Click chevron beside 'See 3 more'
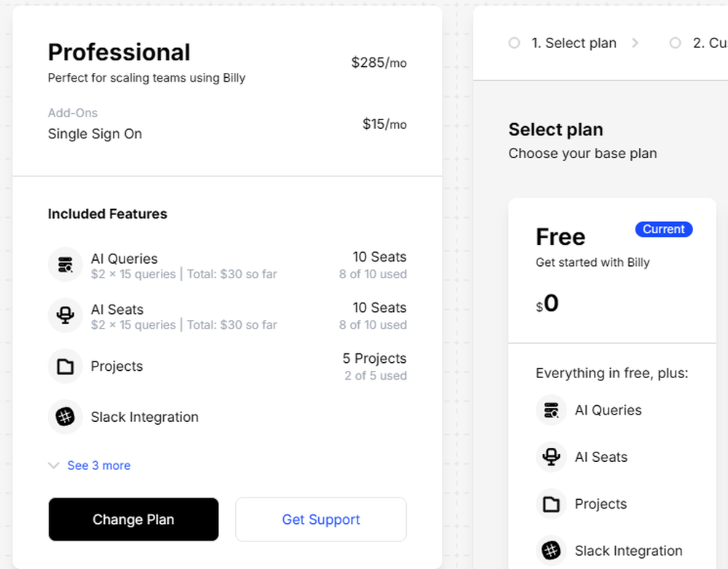 click(x=54, y=466)
